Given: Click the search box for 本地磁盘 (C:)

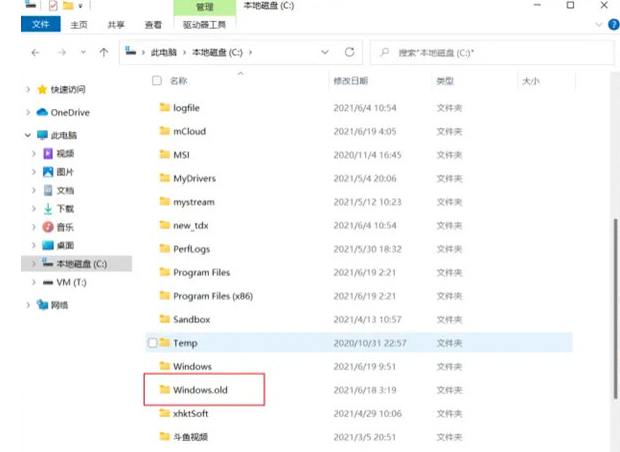Looking at the screenshot, I should (490, 52).
